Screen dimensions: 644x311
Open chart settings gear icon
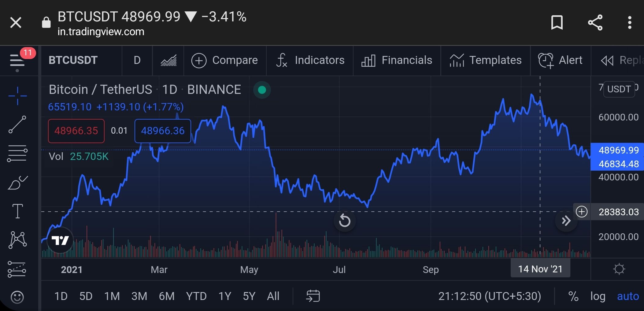point(619,269)
